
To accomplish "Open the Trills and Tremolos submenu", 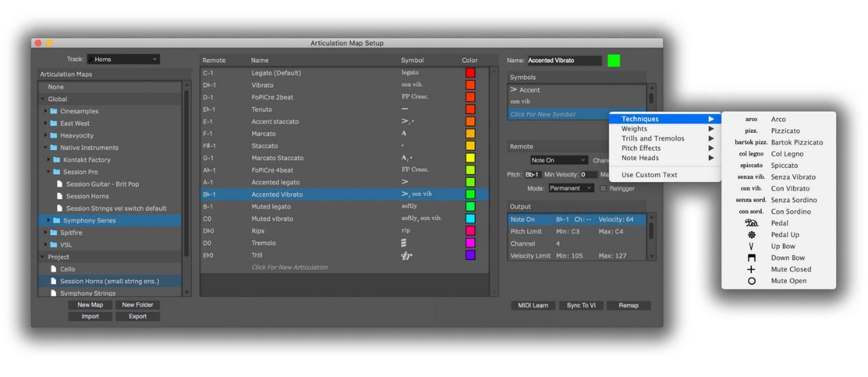I will coord(665,138).
